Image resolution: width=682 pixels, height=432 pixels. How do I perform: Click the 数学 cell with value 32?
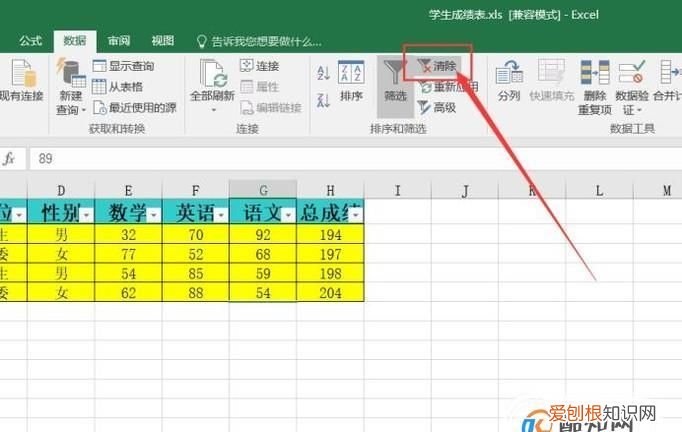pos(128,235)
